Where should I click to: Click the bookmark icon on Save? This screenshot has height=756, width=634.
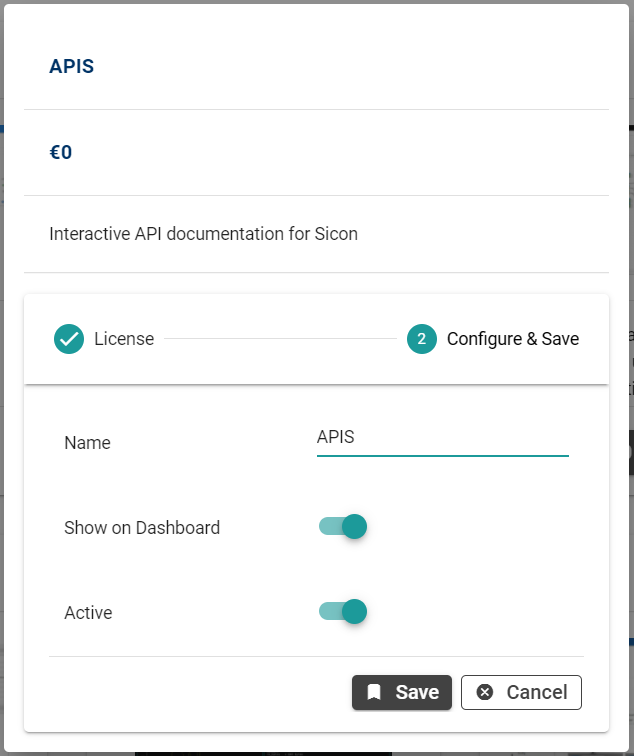374,692
